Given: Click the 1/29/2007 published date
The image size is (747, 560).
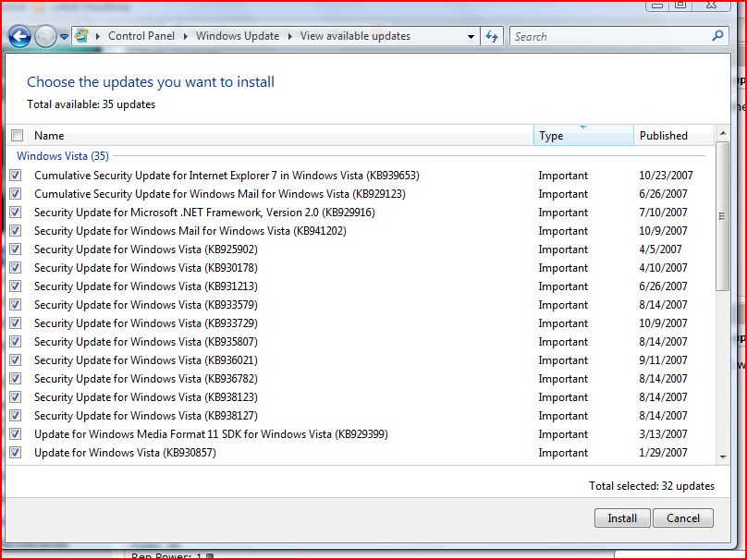Looking at the screenshot, I should tap(663, 453).
